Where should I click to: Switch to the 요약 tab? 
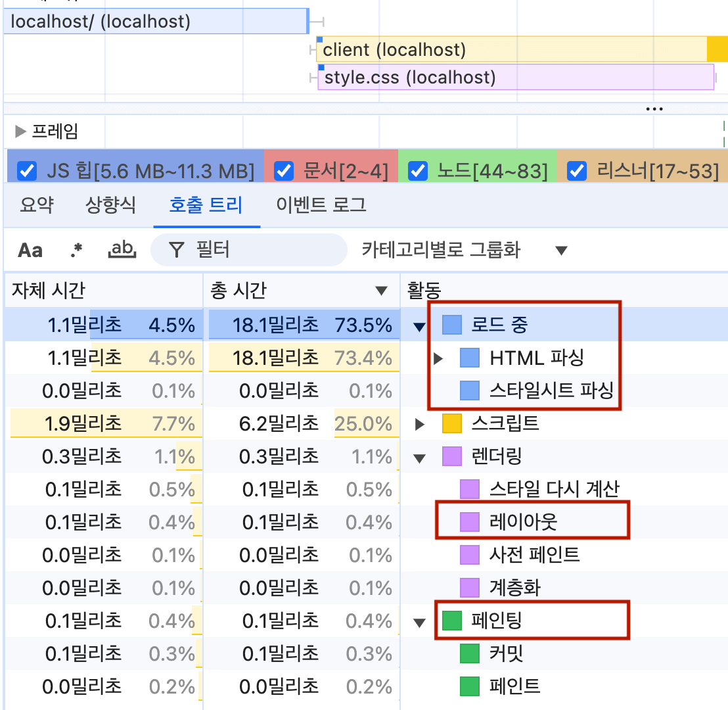(x=36, y=206)
